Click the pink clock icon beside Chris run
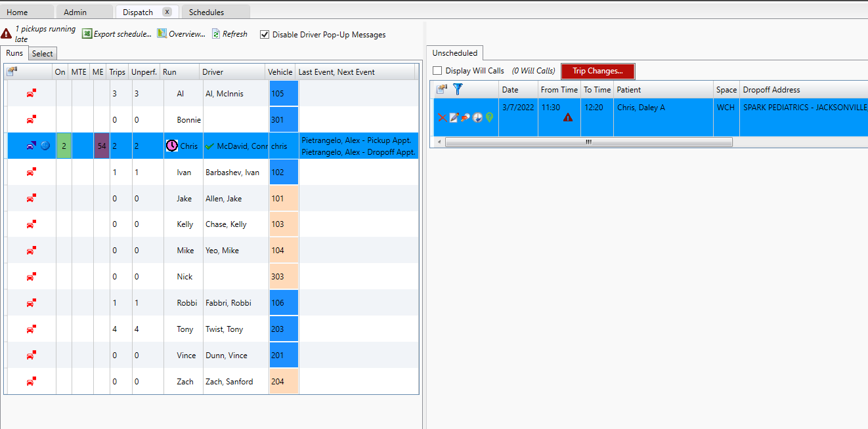The image size is (868, 429). (171, 146)
